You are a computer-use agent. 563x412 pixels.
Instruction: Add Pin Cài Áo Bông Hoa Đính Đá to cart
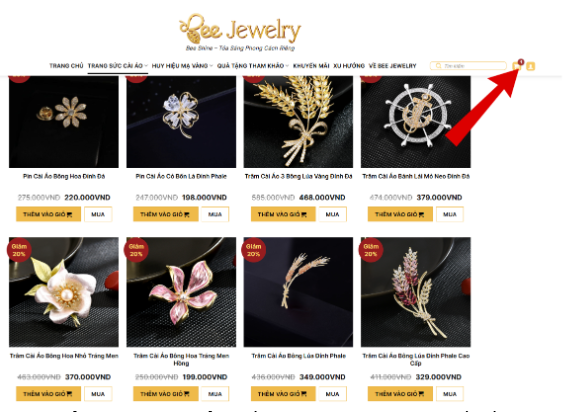[x=48, y=214]
